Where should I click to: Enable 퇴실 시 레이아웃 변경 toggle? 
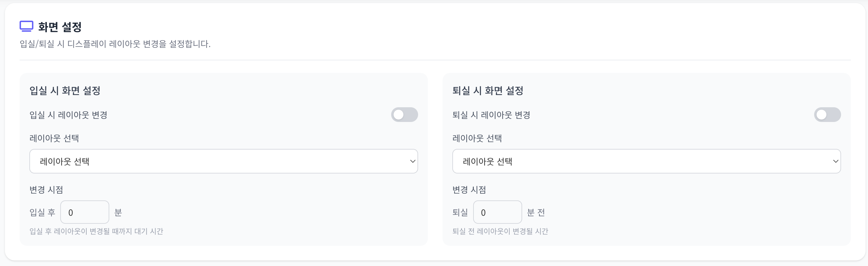coord(828,115)
